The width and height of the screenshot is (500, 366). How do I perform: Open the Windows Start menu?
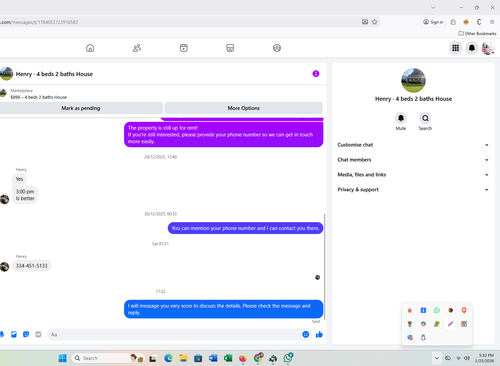(62, 358)
